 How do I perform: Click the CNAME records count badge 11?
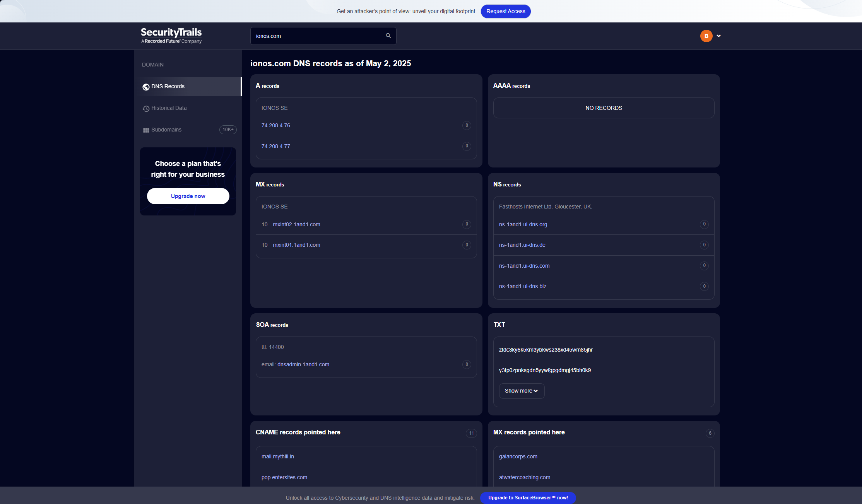coord(471,433)
